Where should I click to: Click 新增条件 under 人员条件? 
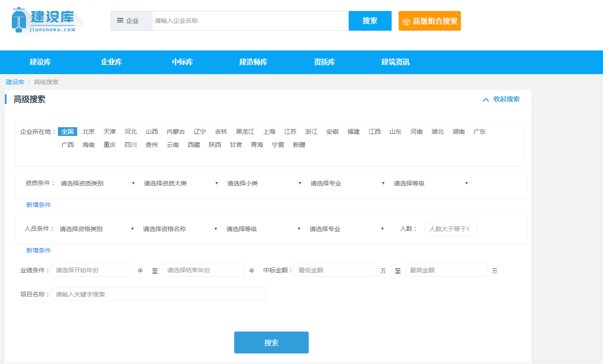coord(39,250)
